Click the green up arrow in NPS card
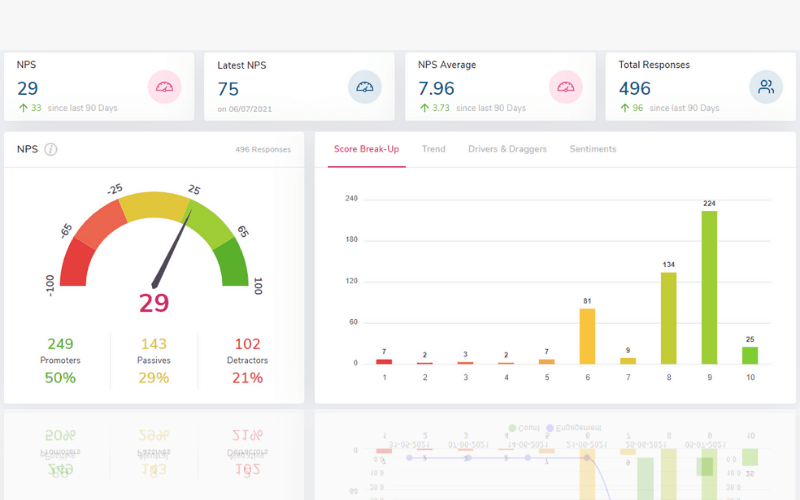The width and height of the screenshot is (800, 500). pyautogui.click(x=22, y=108)
